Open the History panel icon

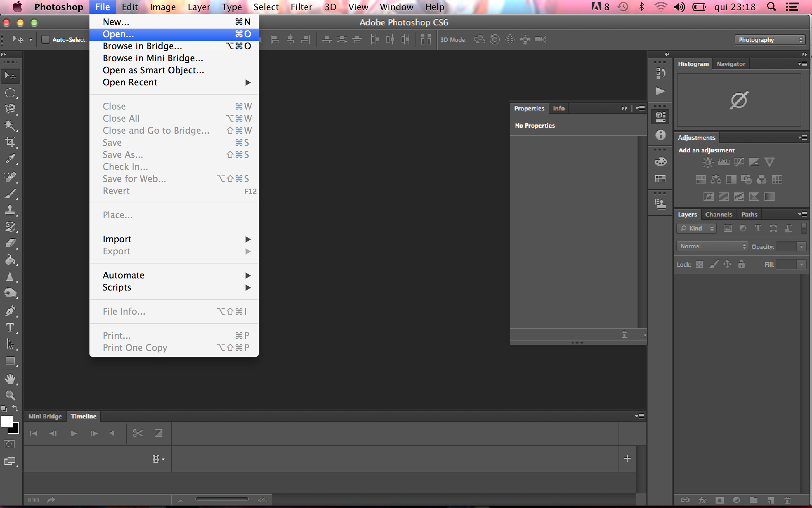(660, 73)
